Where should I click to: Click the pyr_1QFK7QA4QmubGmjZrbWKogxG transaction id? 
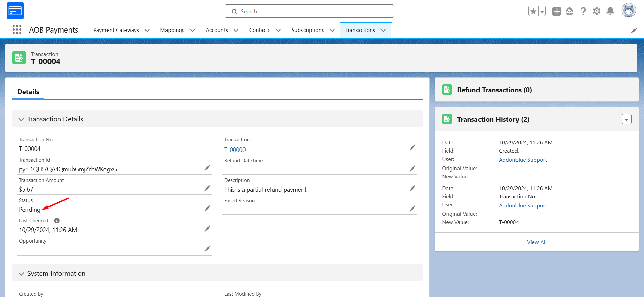[68, 169]
